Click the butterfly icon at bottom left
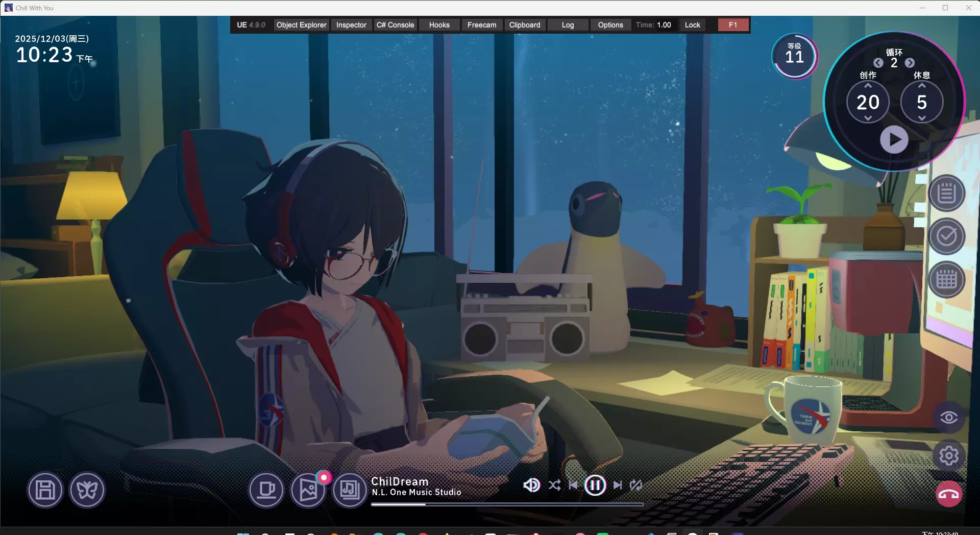Image resolution: width=980 pixels, height=535 pixels. [x=87, y=490]
